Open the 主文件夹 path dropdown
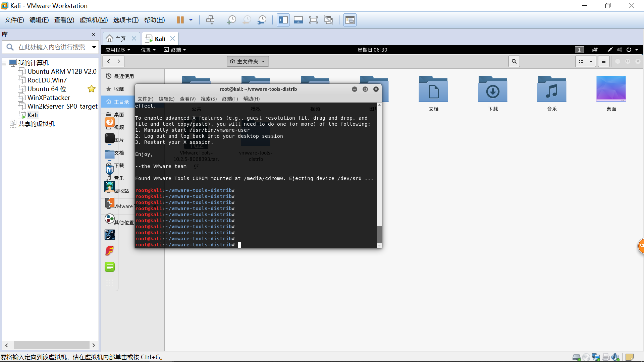 [248, 61]
